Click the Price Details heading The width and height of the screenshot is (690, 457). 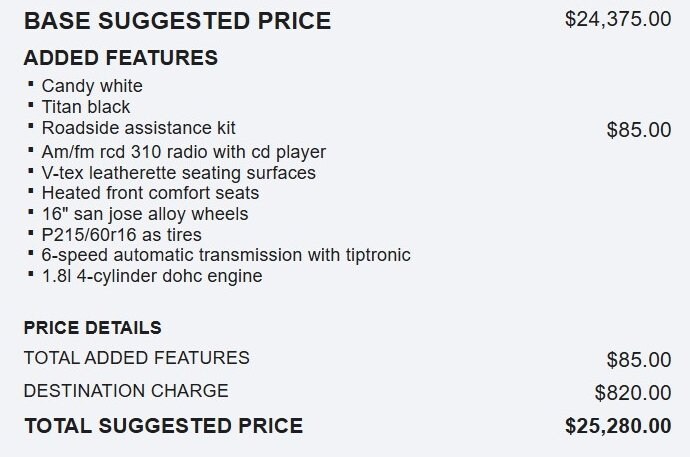click(93, 328)
